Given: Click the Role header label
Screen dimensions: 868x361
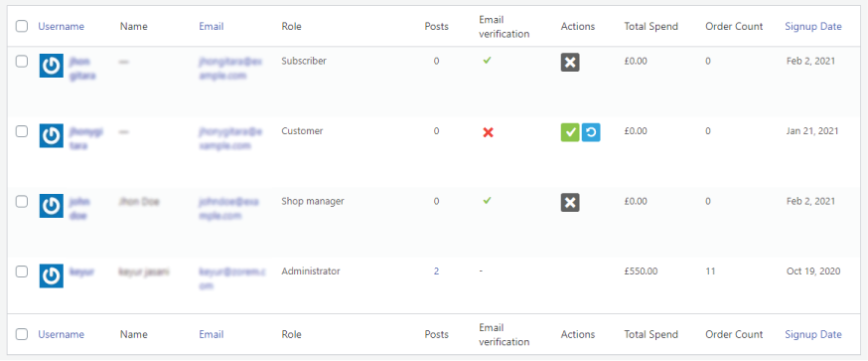Looking at the screenshot, I should coord(291,26).
